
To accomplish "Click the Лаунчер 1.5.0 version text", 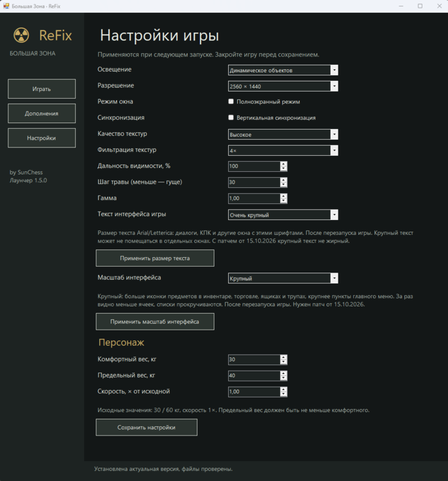I will coord(28,180).
